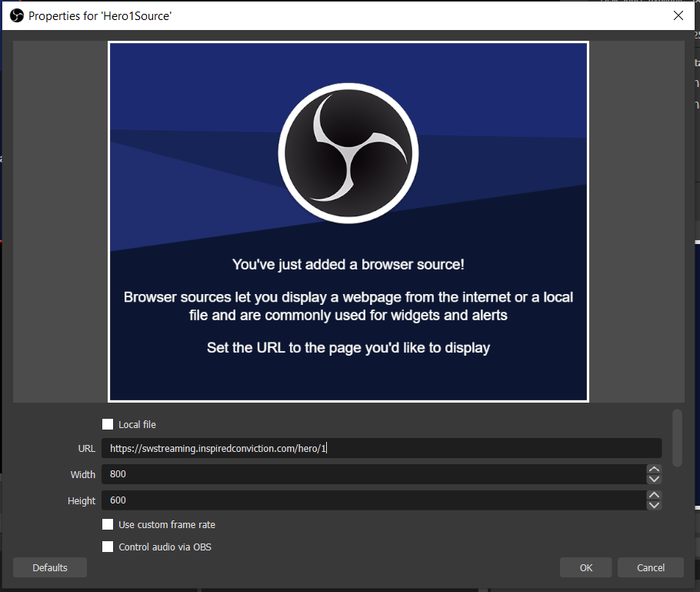Dismiss the dialog with Cancel
Screen dimensions: 700x592
coord(651,567)
